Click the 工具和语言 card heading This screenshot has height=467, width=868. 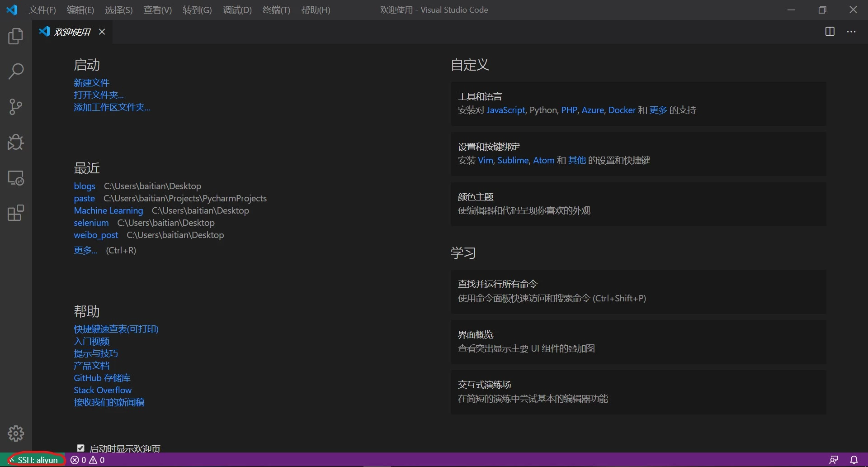(480, 96)
